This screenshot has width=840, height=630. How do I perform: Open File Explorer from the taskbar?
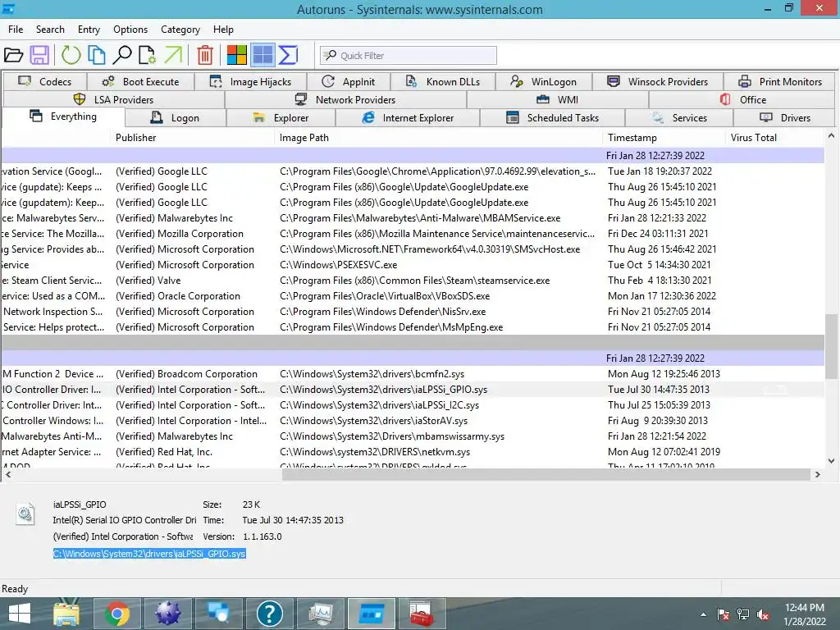pyautogui.click(x=66, y=614)
